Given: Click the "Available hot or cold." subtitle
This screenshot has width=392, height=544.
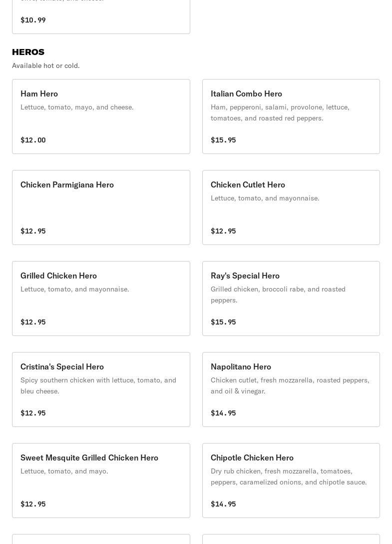Looking at the screenshot, I should pos(45,65).
